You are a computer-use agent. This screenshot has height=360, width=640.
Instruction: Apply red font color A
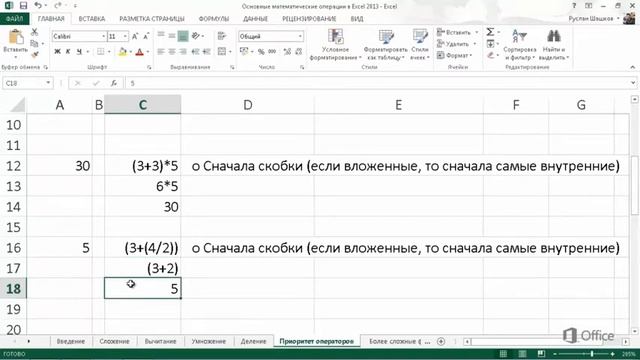(140, 51)
